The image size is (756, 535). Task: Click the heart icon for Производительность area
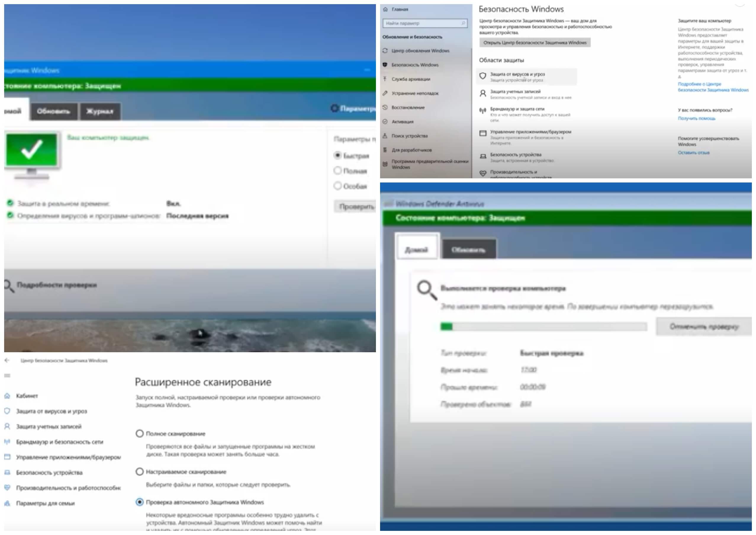point(483,174)
